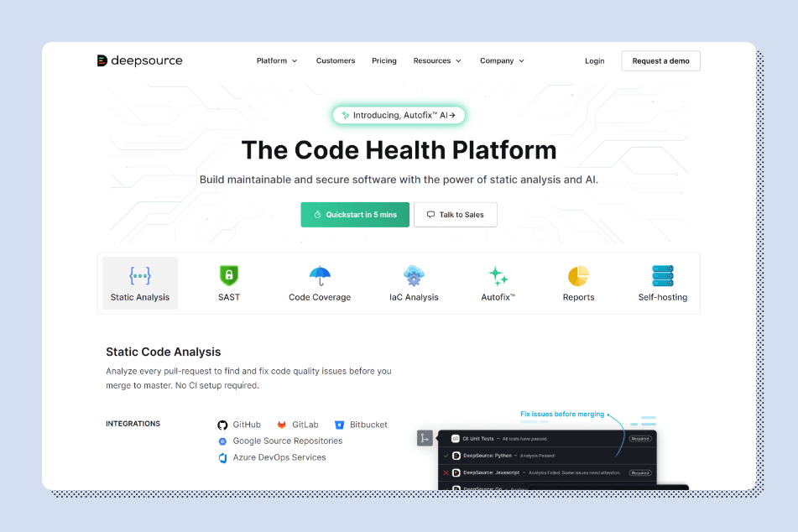Open the Resources navigation menu
Viewport: 798px width, 532px height.
point(437,60)
